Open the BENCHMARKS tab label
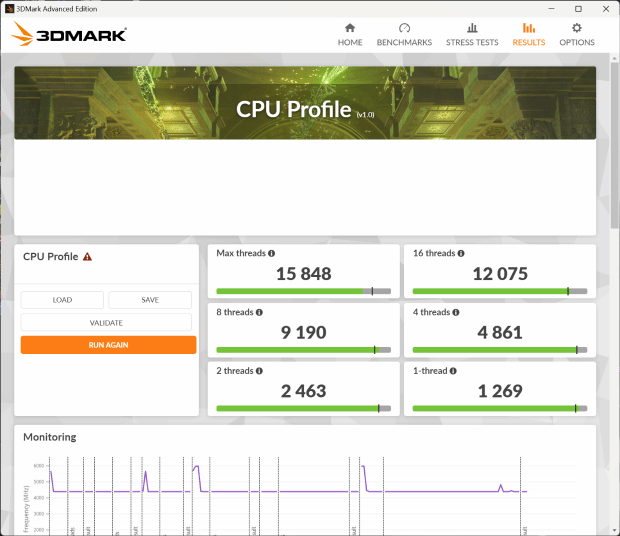This screenshot has width=620, height=536. (404, 42)
